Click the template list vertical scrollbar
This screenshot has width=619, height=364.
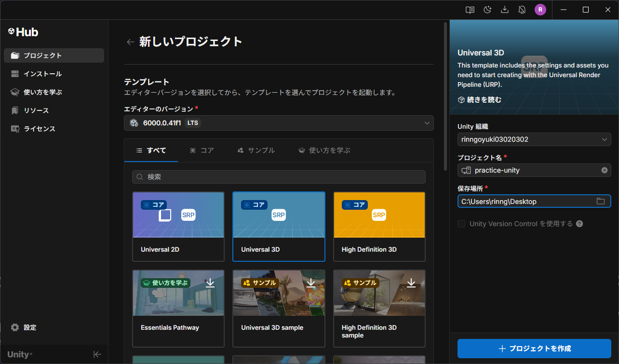click(445, 96)
